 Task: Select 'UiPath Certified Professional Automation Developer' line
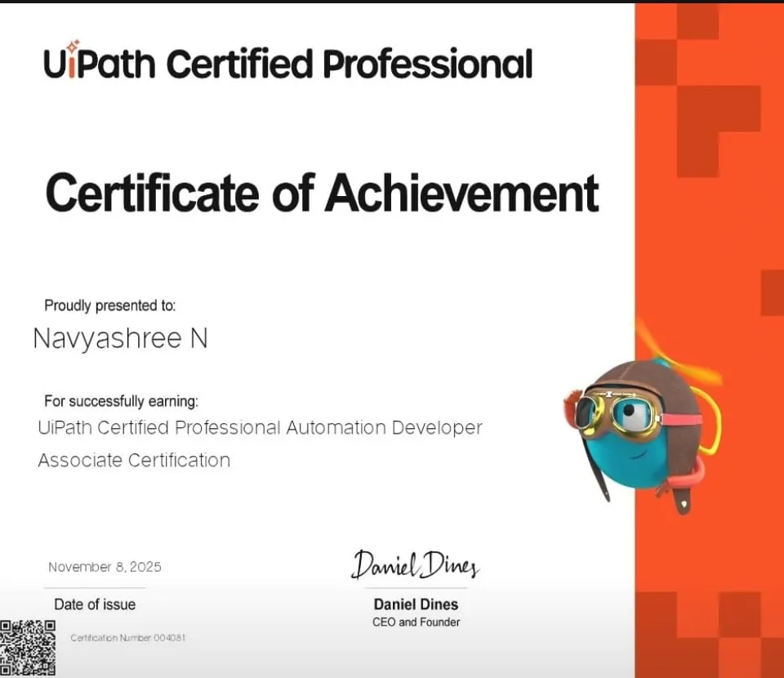260,428
